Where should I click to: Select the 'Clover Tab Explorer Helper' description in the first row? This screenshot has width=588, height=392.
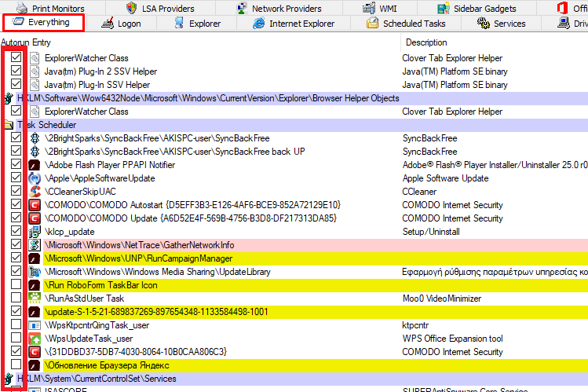(452, 58)
